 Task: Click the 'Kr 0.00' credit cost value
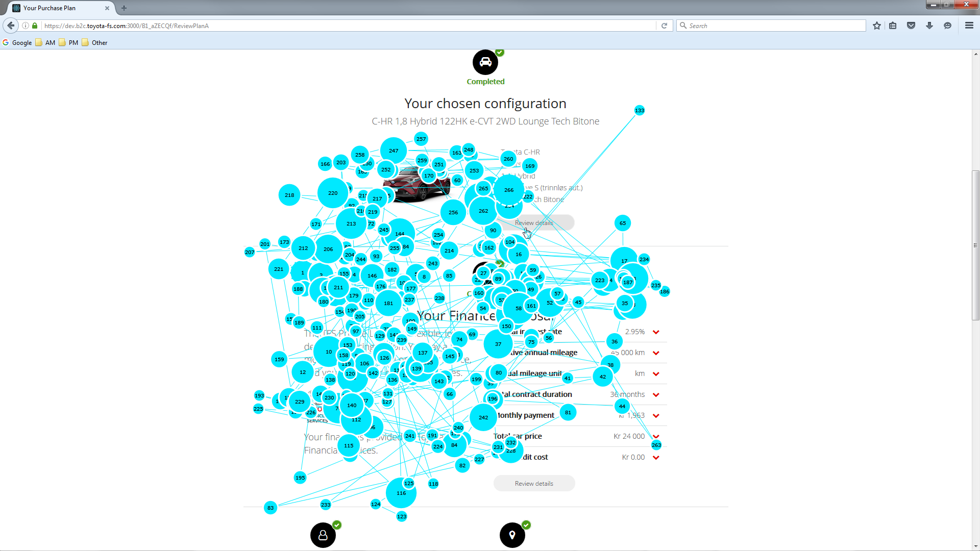click(x=633, y=457)
